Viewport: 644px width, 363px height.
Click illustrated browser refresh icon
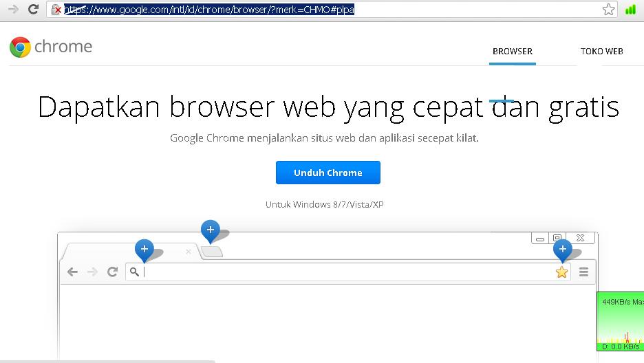(x=112, y=272)
